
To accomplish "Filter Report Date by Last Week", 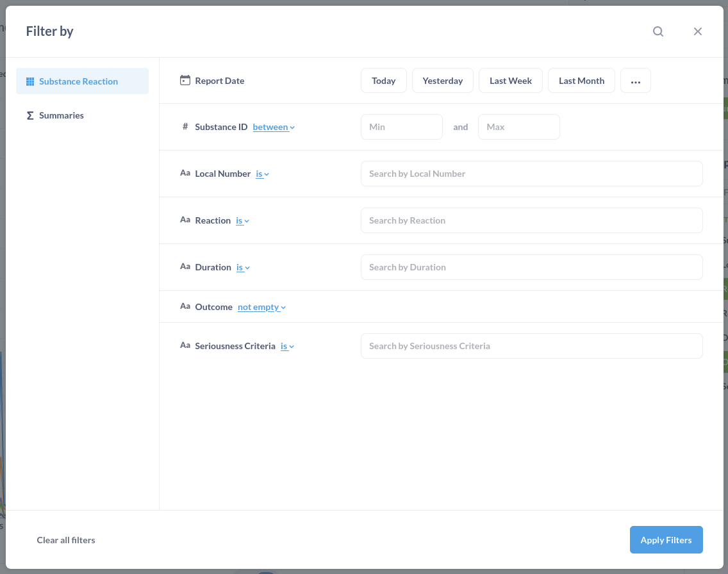I will pyautogui.click(x=511, y=81).
